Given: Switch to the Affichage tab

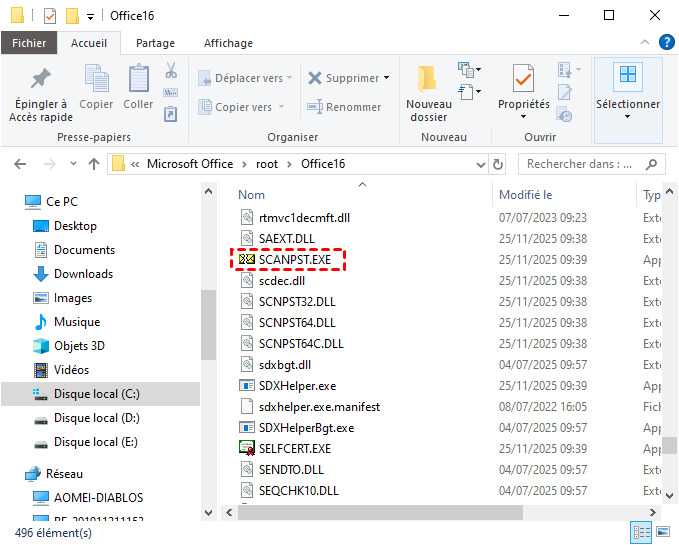Looking at the screenshot, I should point(228,43).
